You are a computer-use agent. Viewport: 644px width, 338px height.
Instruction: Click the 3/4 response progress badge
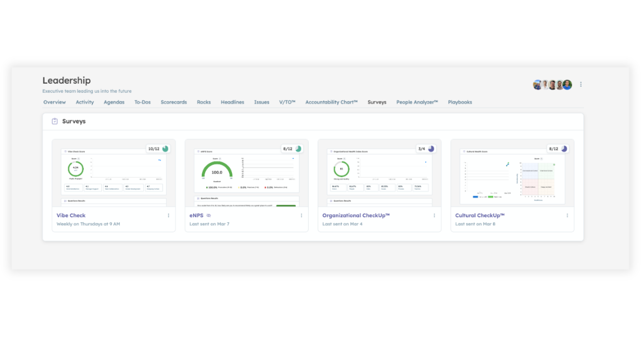pos(426,149)
